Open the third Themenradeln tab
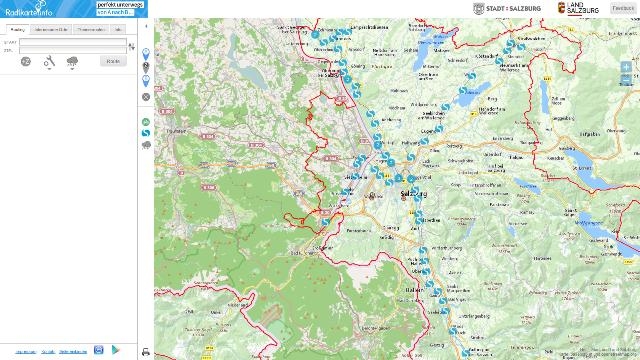640x360 pixels. coord(91,29)
